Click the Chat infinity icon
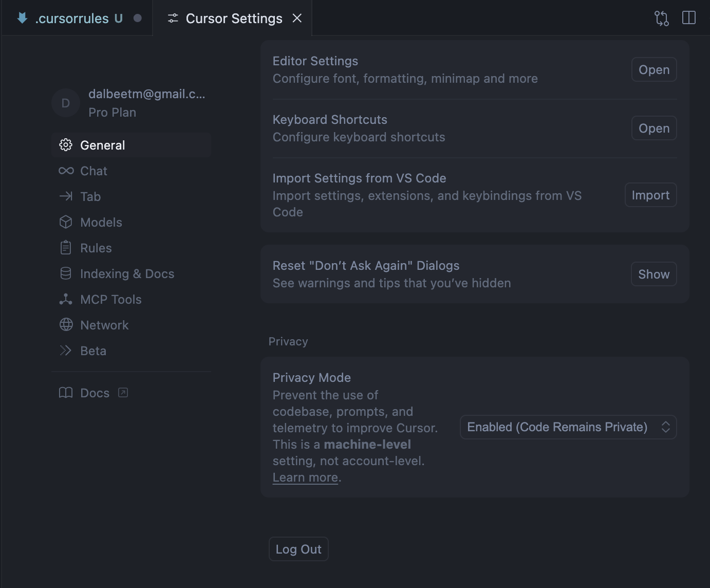710x588 pixels. [66, 171]
